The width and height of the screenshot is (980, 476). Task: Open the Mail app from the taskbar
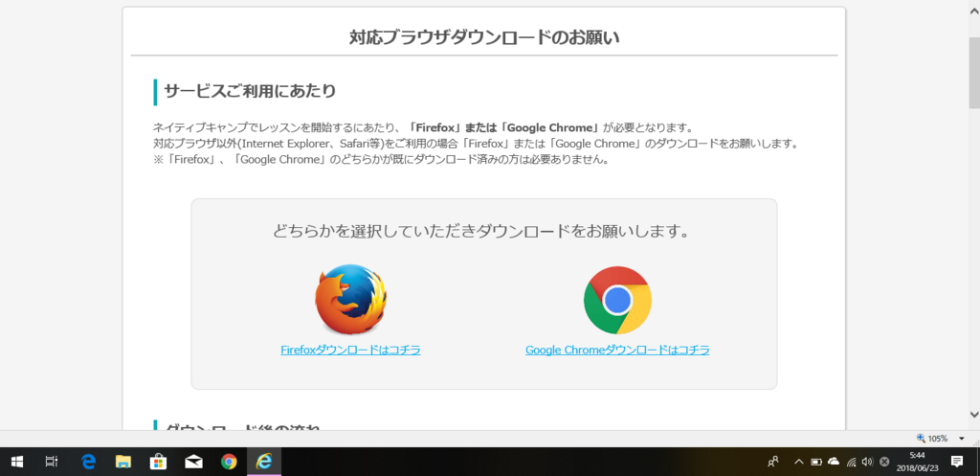[193, 463]
